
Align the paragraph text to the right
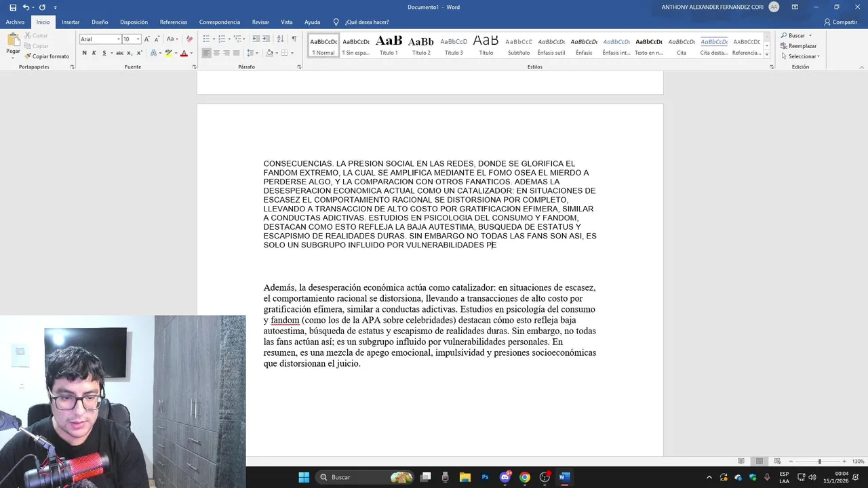tap(226, 53)
